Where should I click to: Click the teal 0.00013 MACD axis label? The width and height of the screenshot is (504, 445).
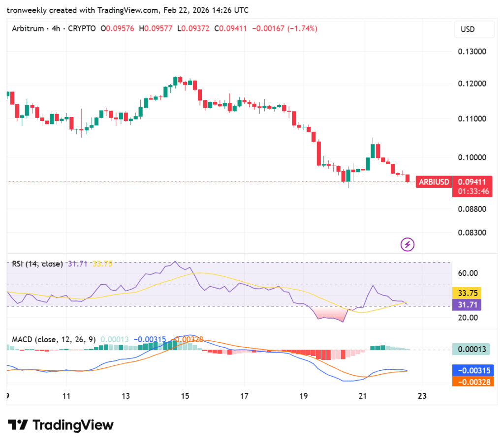[471, 349]
